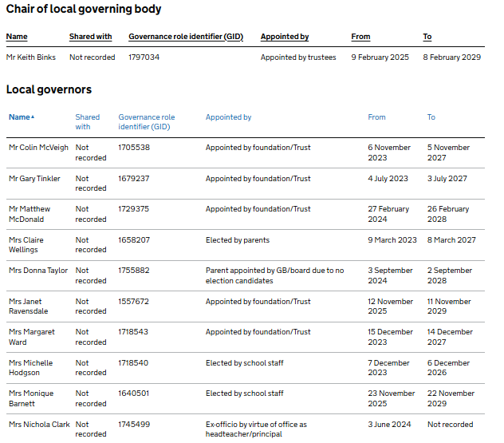
Task: Click From header in Chair table
Action: click(360, 37)
